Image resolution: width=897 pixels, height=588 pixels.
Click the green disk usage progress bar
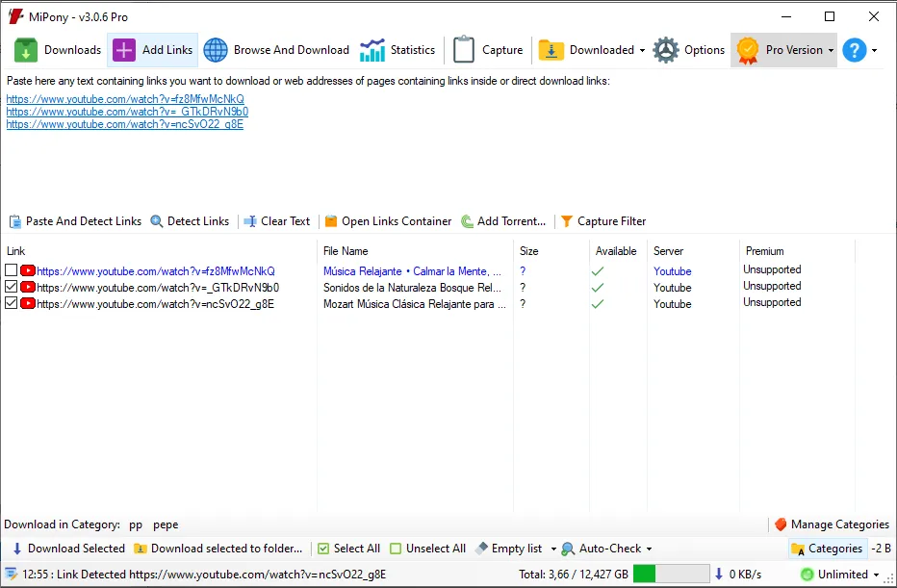(671, 574)
